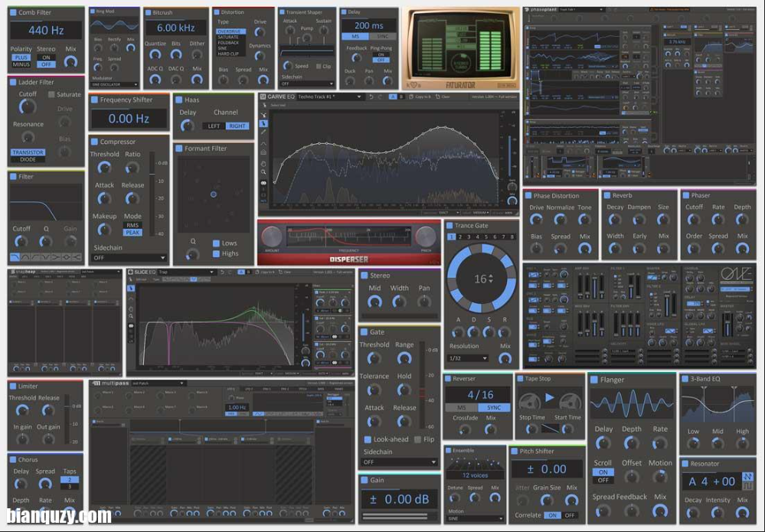Select LEFT channel in Haas

click(x=214, y=126)
